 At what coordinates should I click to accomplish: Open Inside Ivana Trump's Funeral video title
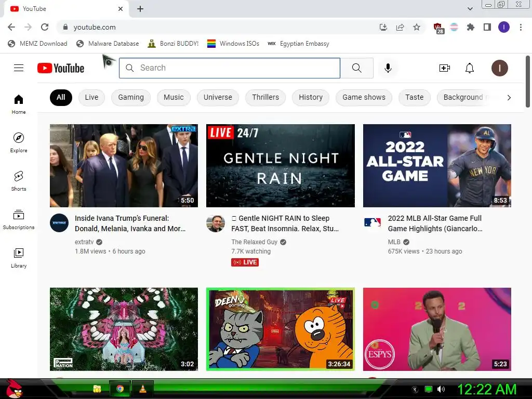pyautogui.click(x=130, y=223)
